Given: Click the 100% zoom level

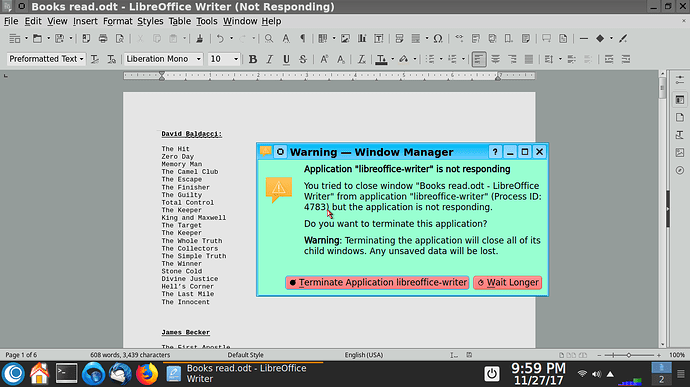Looking at the screenshot, I should click(x=677, y=355).
